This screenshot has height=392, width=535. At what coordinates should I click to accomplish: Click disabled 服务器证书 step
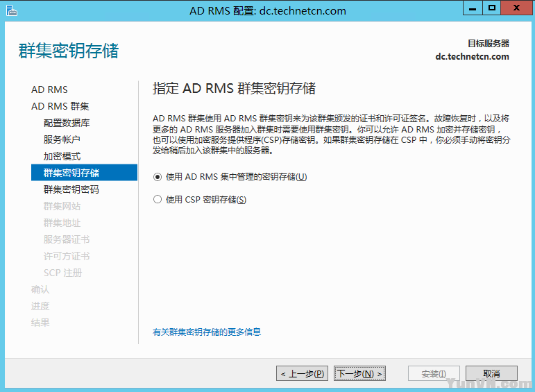(67, 239)
